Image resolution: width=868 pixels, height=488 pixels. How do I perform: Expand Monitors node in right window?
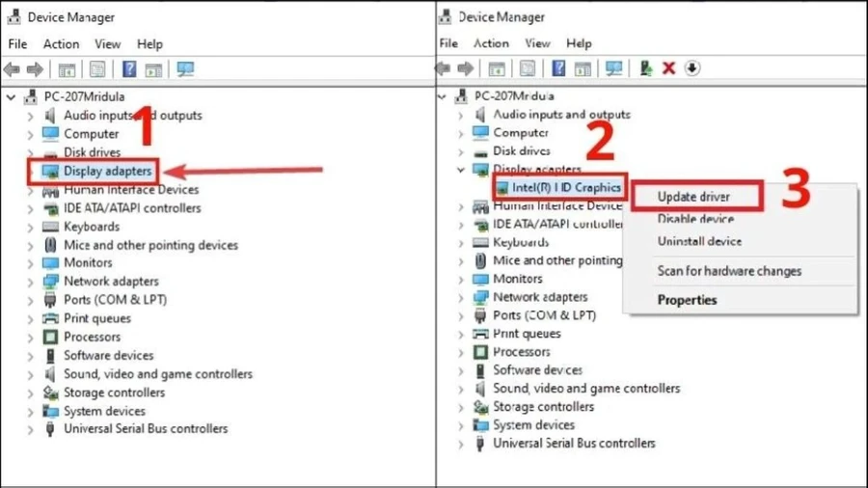(x=461, y=280)
